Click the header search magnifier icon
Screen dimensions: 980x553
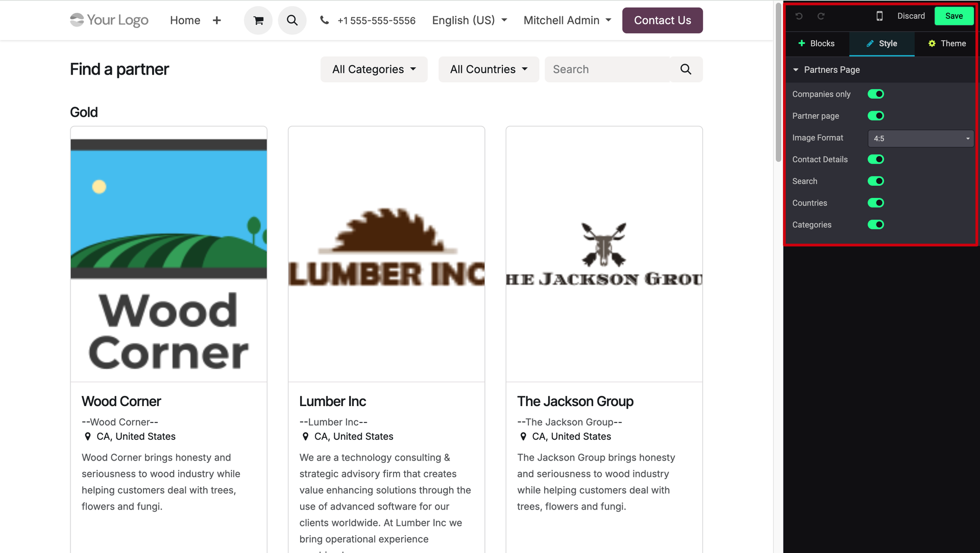tap(292, 20)
